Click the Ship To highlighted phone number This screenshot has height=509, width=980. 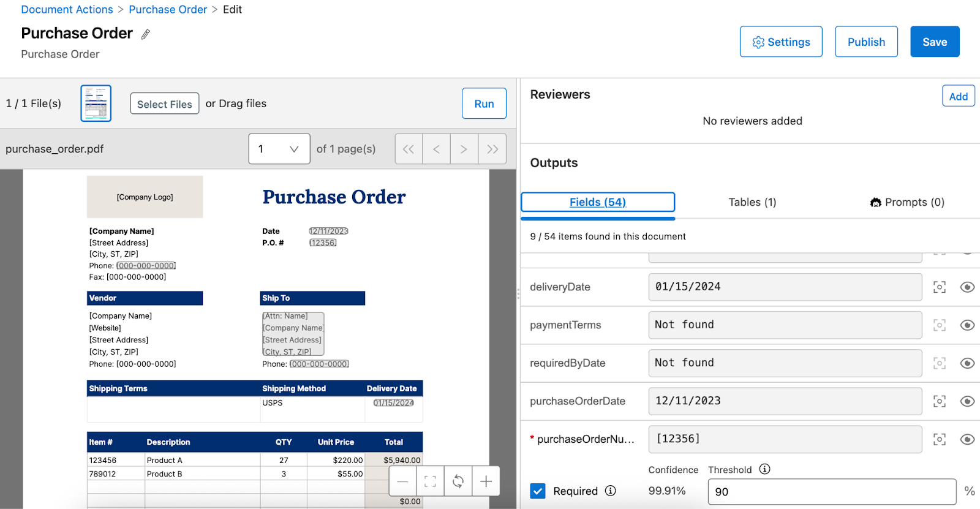tap(319, 364)
